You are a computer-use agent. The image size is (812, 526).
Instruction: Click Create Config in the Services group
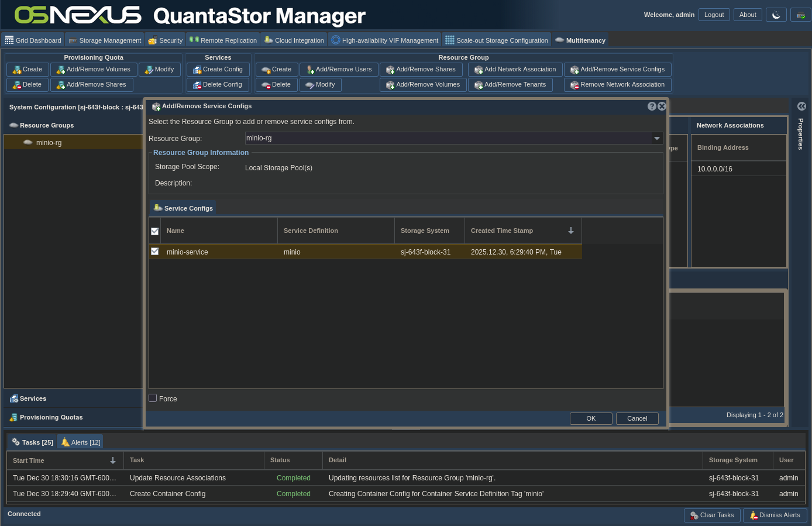coord(218,70)
